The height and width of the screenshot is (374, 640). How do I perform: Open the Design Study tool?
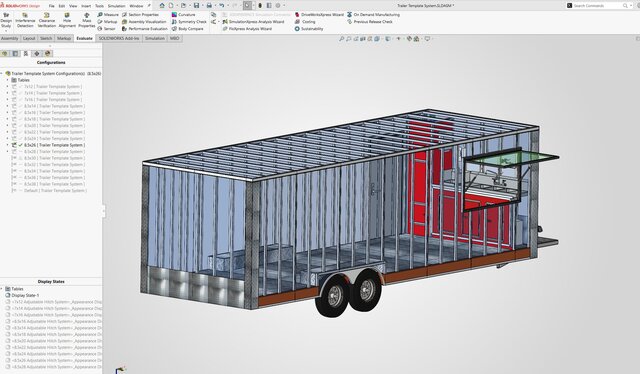pos(6,20)
